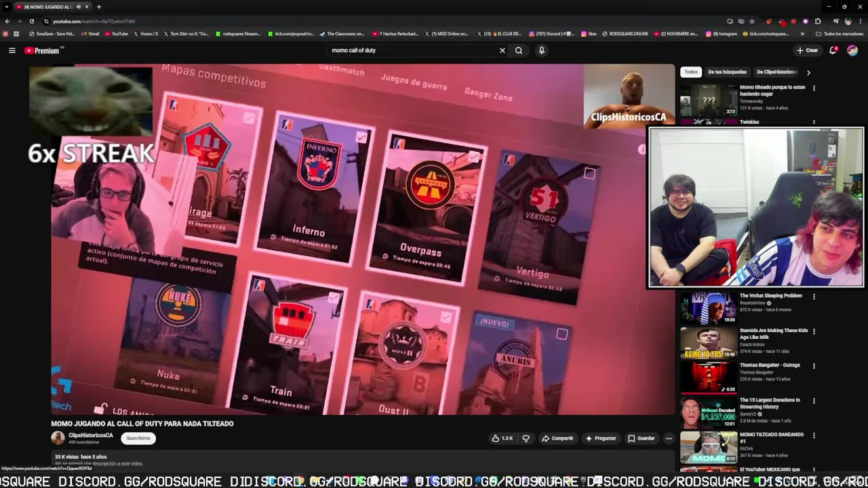Viewport: 868px width, 488px height.
Task: Start voice search with the microphone
Action: [x=541, y=50]
